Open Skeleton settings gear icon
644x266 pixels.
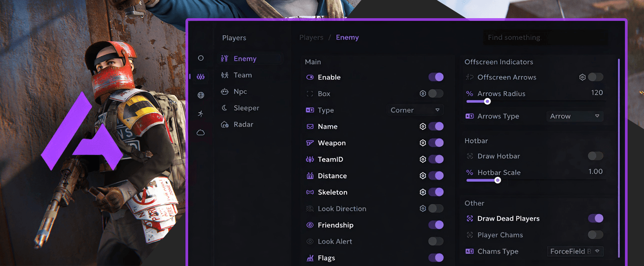[423, 192]
